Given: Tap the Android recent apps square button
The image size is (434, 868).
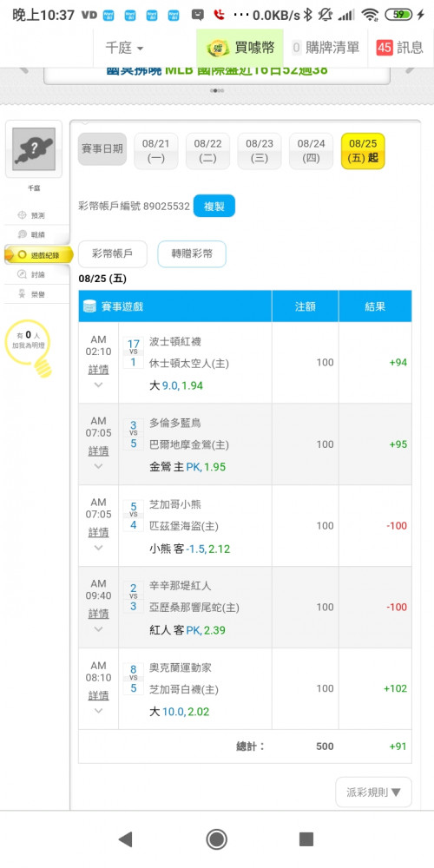Looking at the screenshot, I should 306,839.
